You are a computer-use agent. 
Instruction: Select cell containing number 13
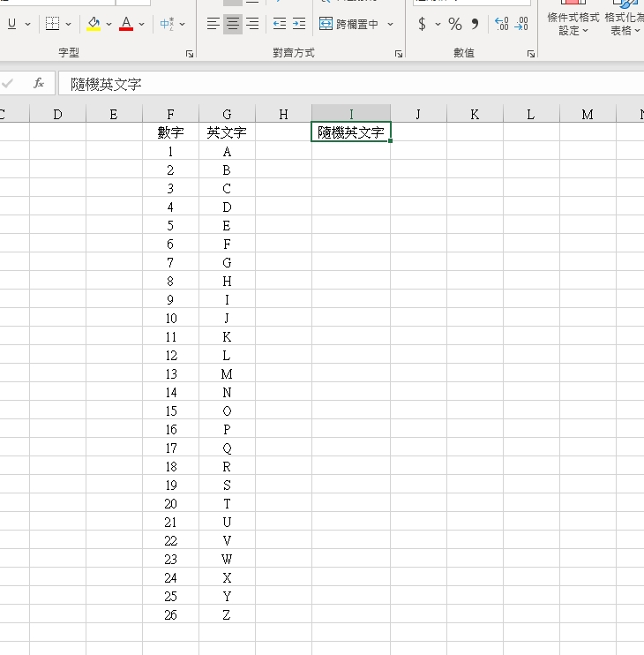pos(170,374)
